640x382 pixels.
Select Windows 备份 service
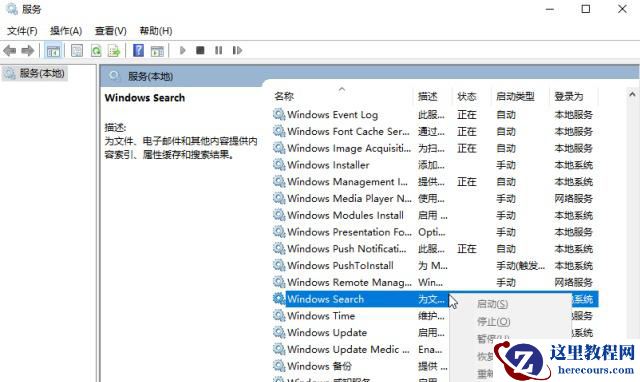[x=360, y=366]
